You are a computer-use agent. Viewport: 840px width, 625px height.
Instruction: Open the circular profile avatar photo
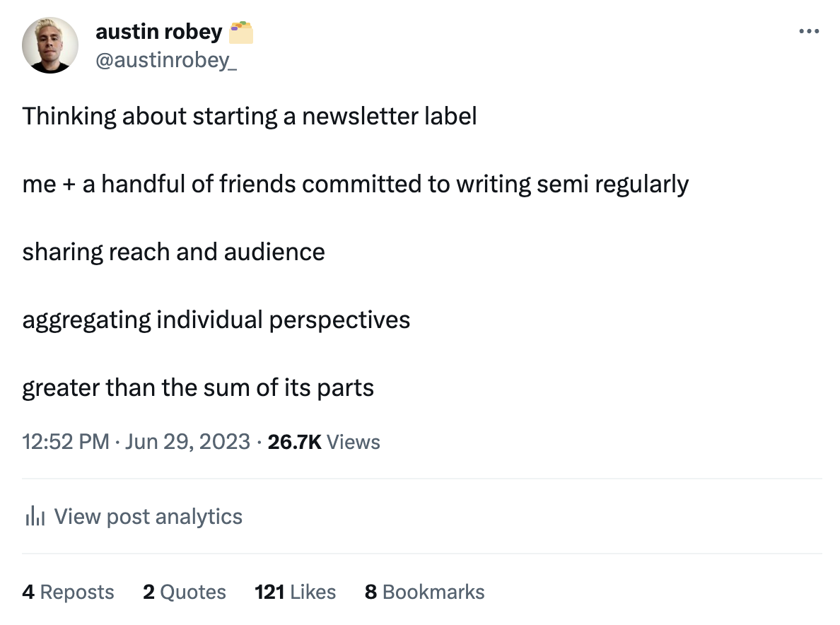tap(49, 46)
